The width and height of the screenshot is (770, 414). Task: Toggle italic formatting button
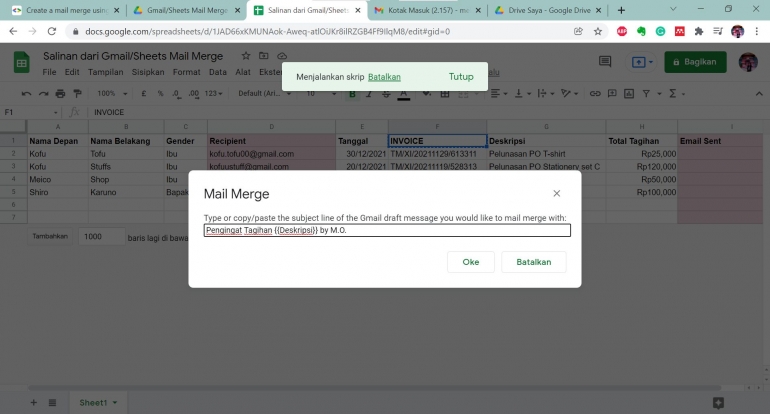369,93
